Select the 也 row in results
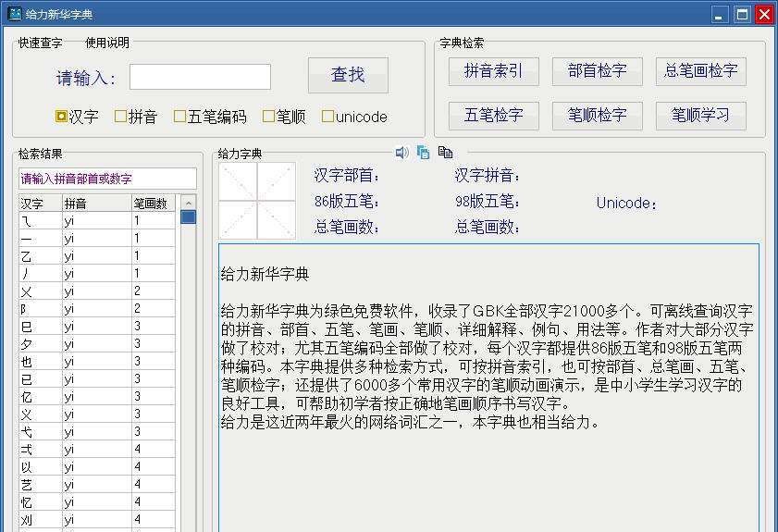Image resolution: width=778 pixels, height=532 pixels. (x=97, y=361)
